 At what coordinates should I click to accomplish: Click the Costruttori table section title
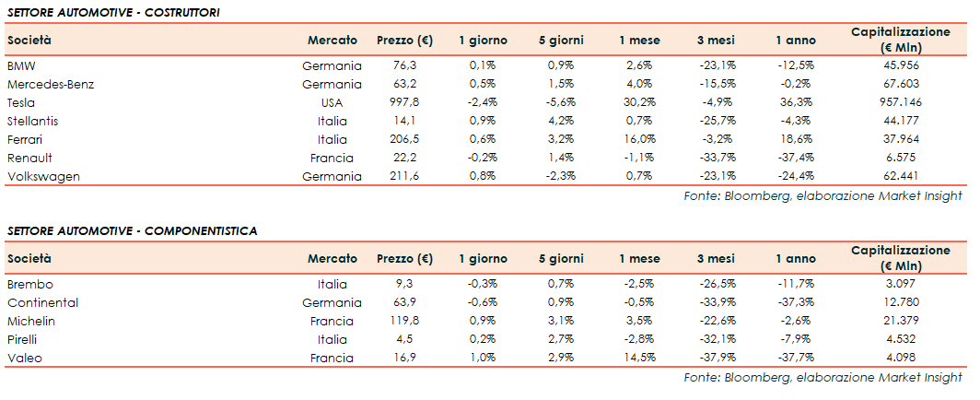pos(112,10)
